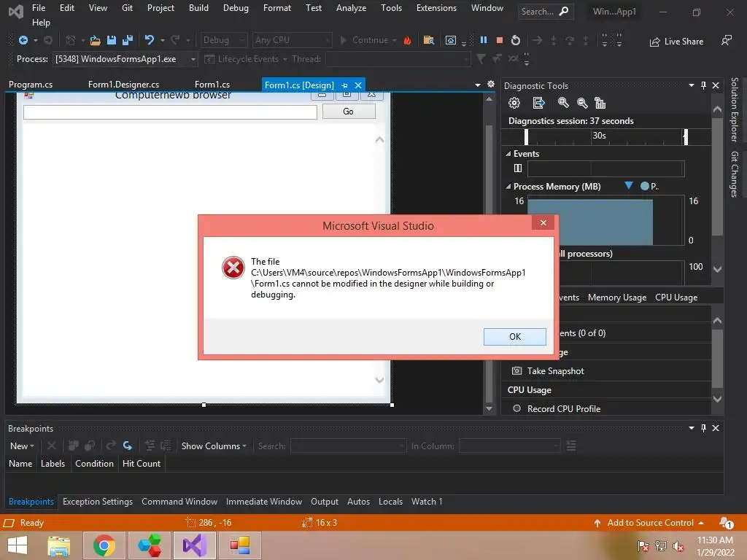The image size is (747, 560).
Task: Open the Debug menu
Action: 236,8
